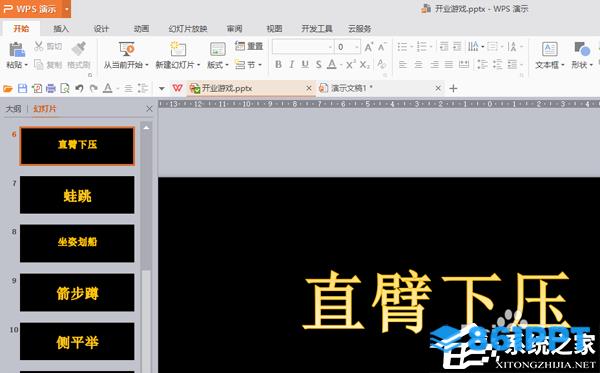The width and height of the screenshot is (600, 373).
Task: Toggle Underline formatting (U)
Action: [305, 65]
